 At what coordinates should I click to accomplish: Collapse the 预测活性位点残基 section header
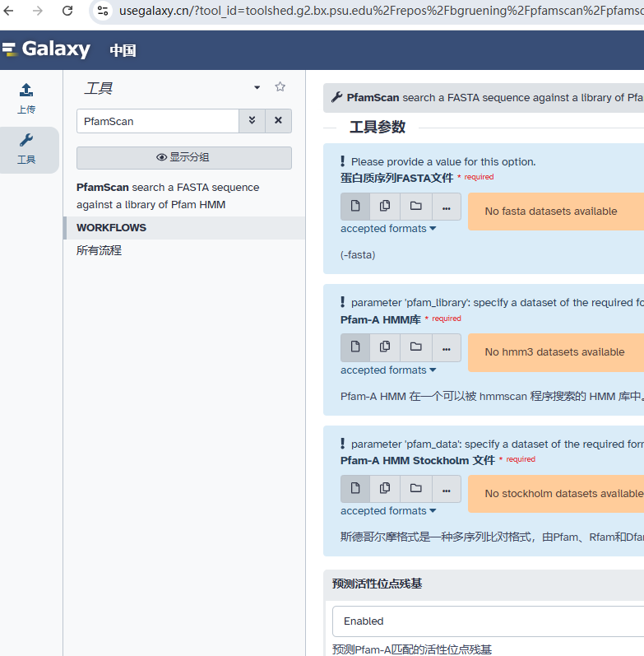pos(484,584)
